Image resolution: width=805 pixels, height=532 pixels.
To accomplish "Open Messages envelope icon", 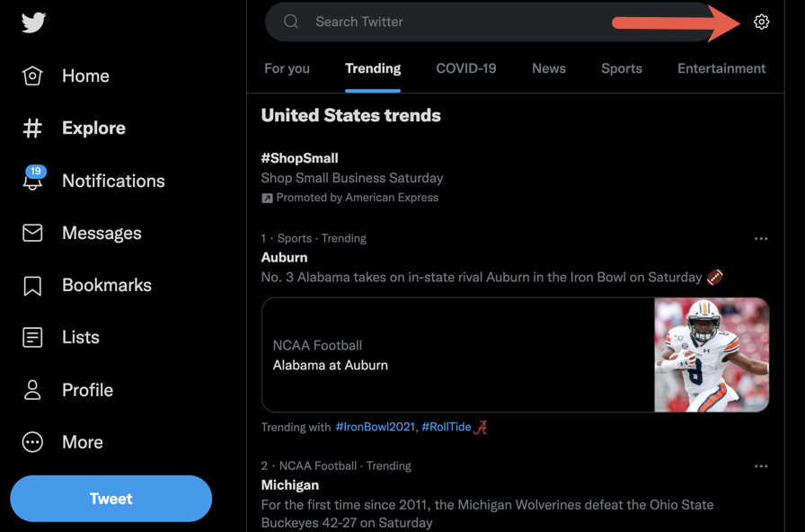I will (x=32, y=233).
